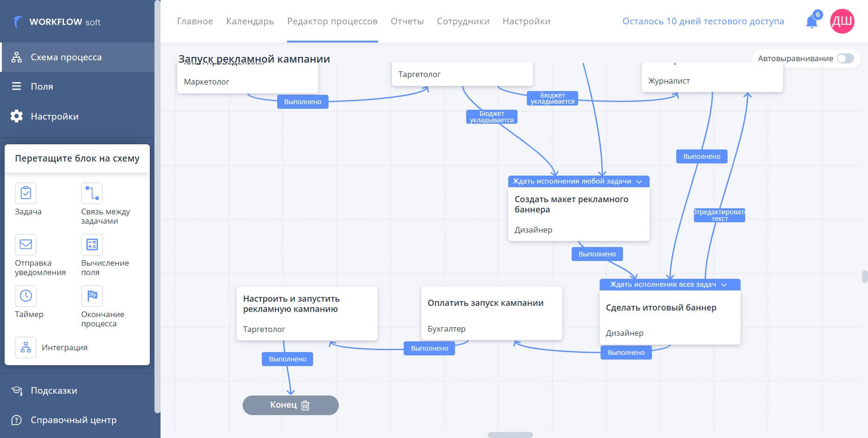Image resolution: width=868 pixels, height=438 pixels.
Task: Click the Запуск рекламной кампании title
Action: point(254,59)
